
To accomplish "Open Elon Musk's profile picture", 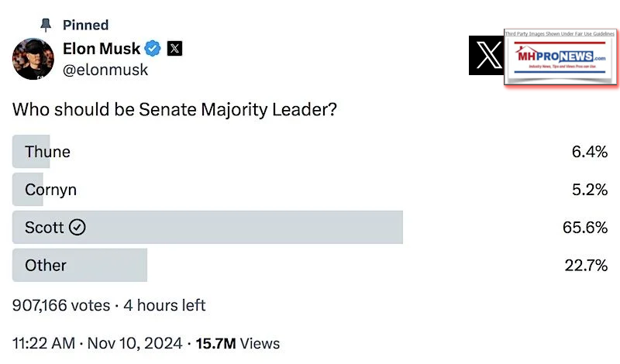I will point(33,59).
